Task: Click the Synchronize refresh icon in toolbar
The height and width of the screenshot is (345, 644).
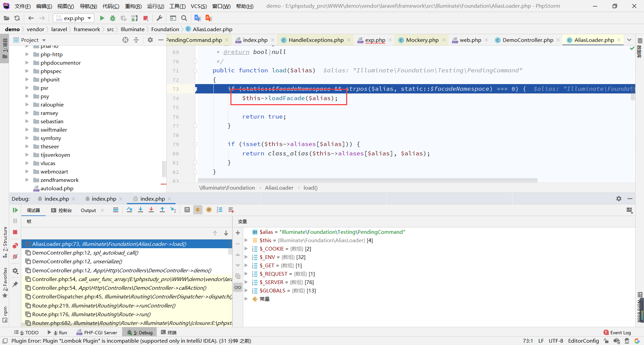Action: click(17, 18)
